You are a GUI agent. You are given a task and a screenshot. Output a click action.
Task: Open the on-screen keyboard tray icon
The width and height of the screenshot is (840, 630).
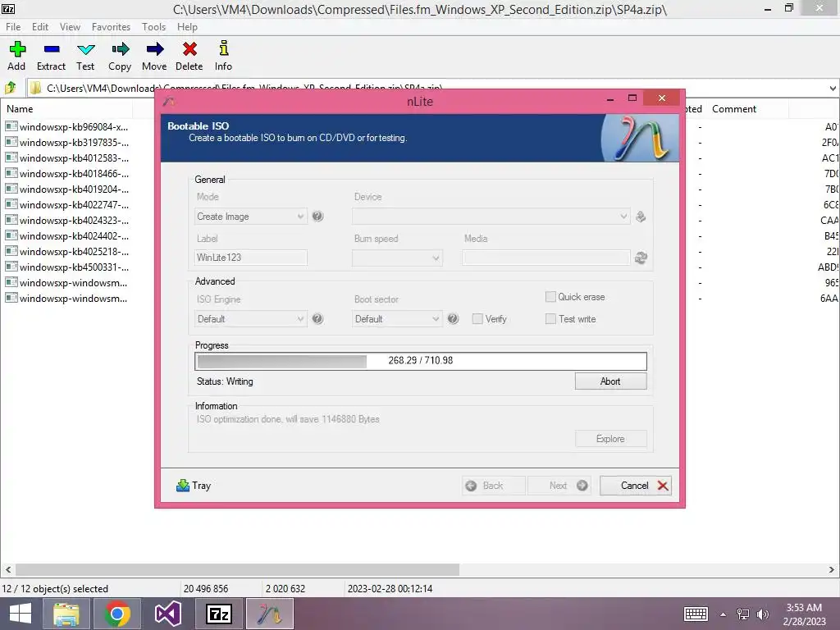[x=696, y=614]
